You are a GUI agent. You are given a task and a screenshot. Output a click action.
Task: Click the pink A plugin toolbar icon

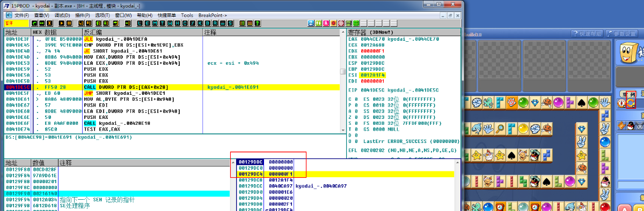tap(326, 23)
